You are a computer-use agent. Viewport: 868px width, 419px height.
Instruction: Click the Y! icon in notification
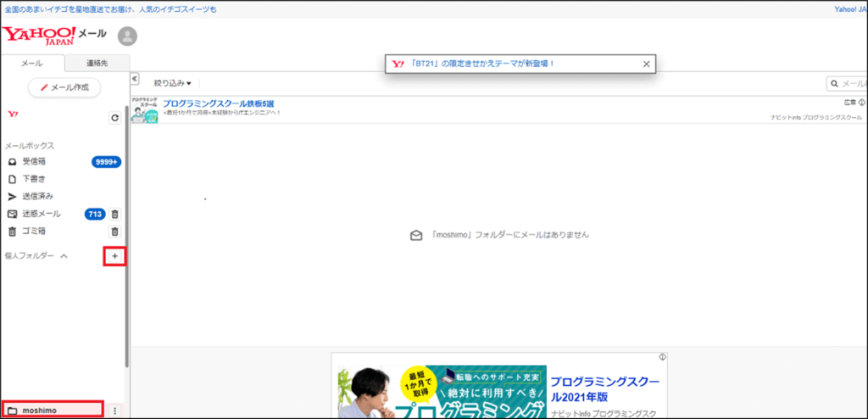click(x=398, y=64)
